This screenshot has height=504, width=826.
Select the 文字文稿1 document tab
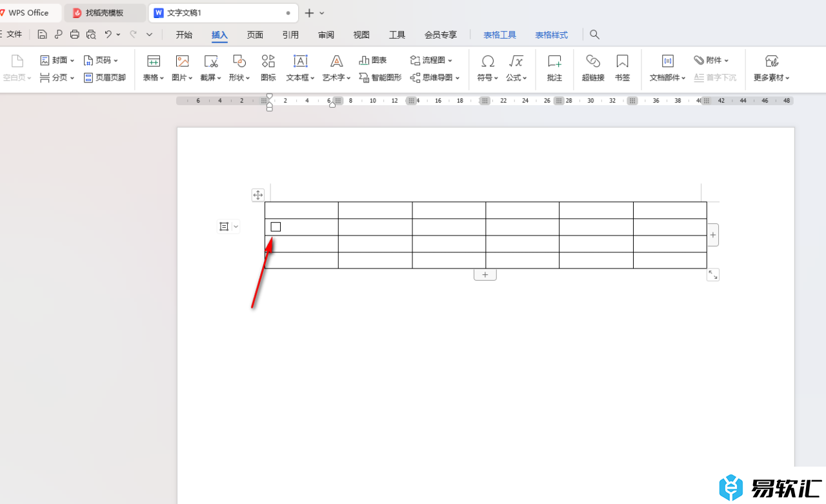pyautogui.click(x=223, y=13)
